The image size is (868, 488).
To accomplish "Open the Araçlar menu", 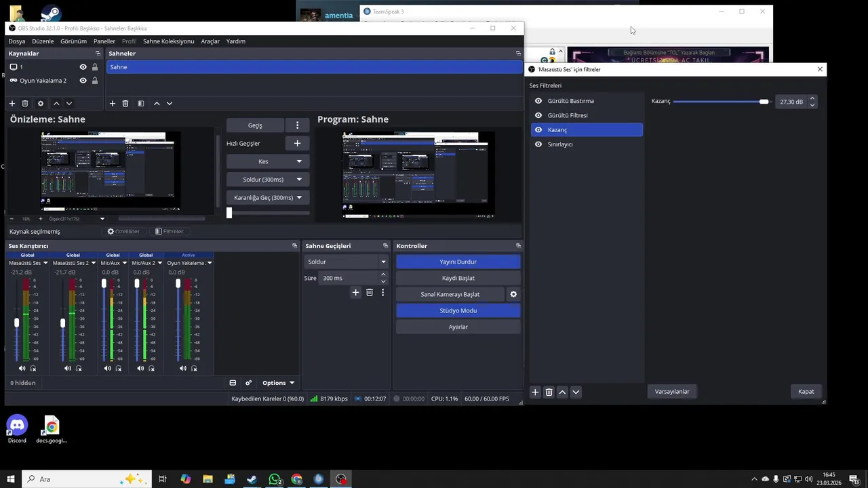I will pos(210,41).
